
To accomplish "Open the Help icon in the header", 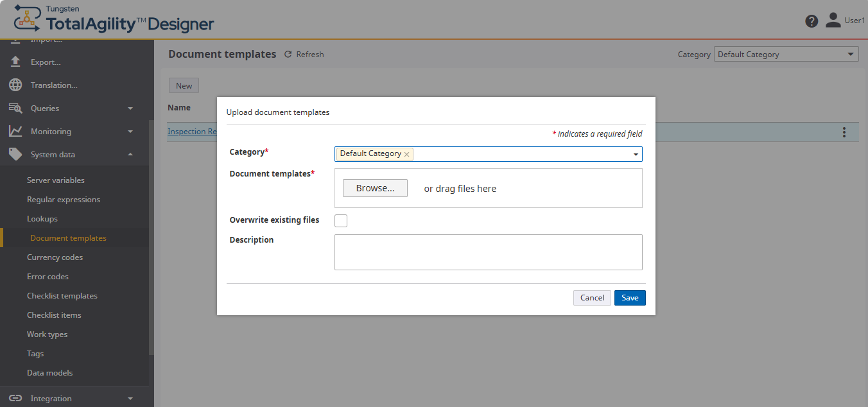I will coord(811,21).
